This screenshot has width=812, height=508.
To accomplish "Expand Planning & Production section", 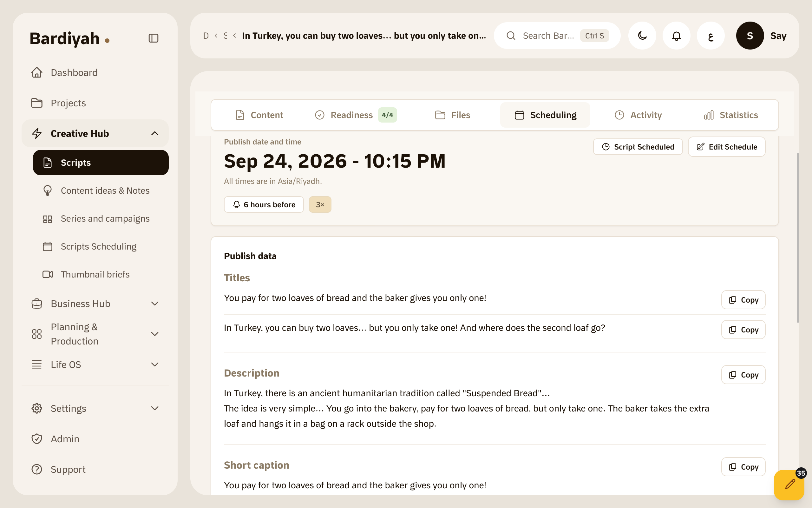I will tap(95, 334).
